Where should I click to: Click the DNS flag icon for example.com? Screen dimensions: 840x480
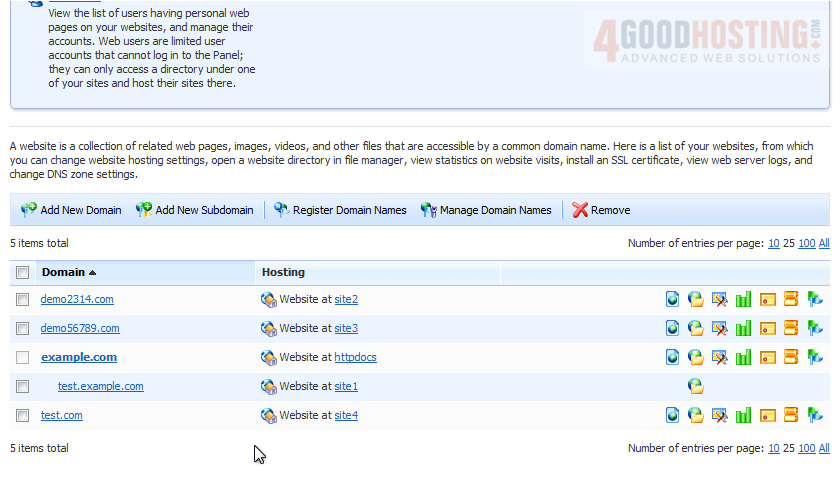click(x=815, y=357)
